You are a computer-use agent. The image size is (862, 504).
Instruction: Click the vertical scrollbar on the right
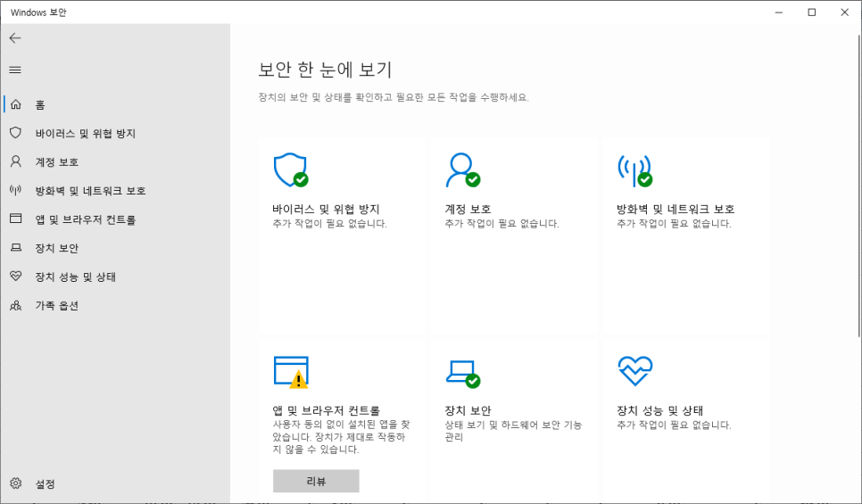point(859,184)
